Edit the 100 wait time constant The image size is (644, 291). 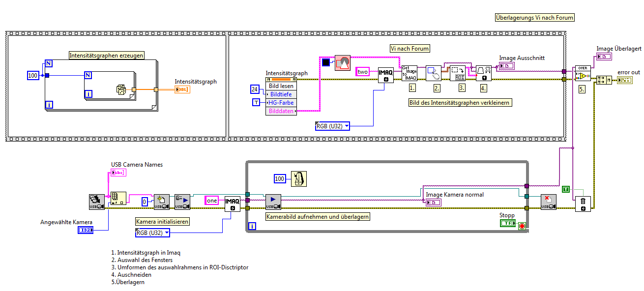(279, 178)
